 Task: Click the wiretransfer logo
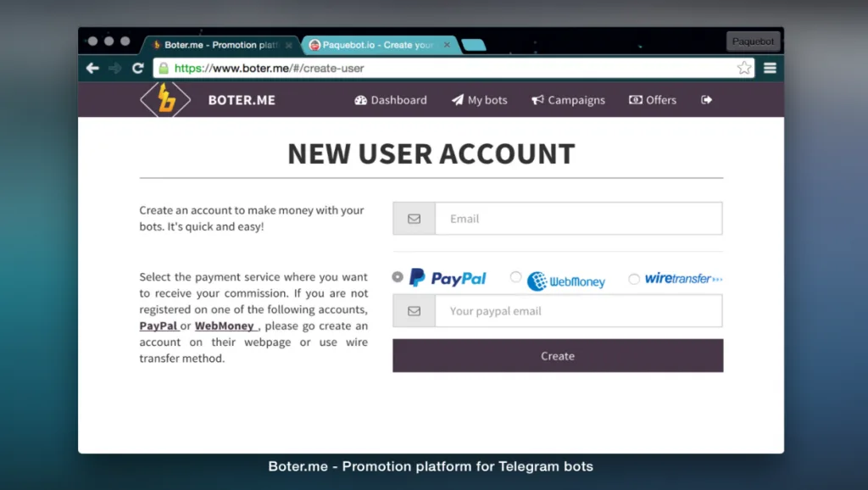(x=684, y=279)
